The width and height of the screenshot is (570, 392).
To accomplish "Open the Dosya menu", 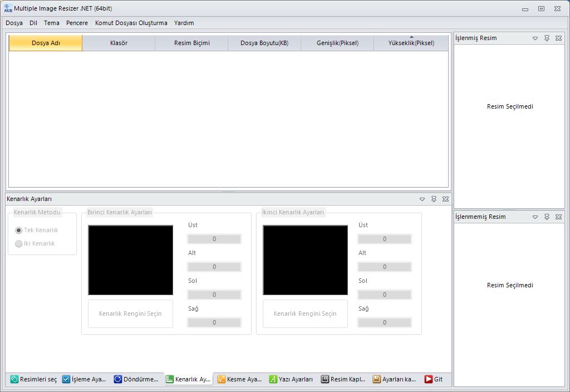I will [x=14, y=23].
